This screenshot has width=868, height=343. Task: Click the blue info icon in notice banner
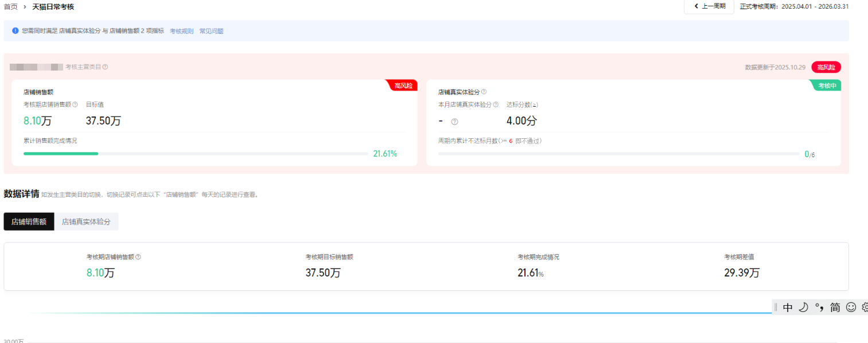[15, 31]
